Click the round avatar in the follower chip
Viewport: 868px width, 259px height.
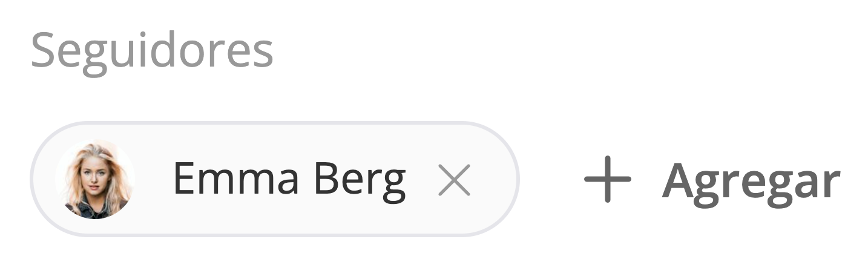pyautogui.click(x=96, y=179)
